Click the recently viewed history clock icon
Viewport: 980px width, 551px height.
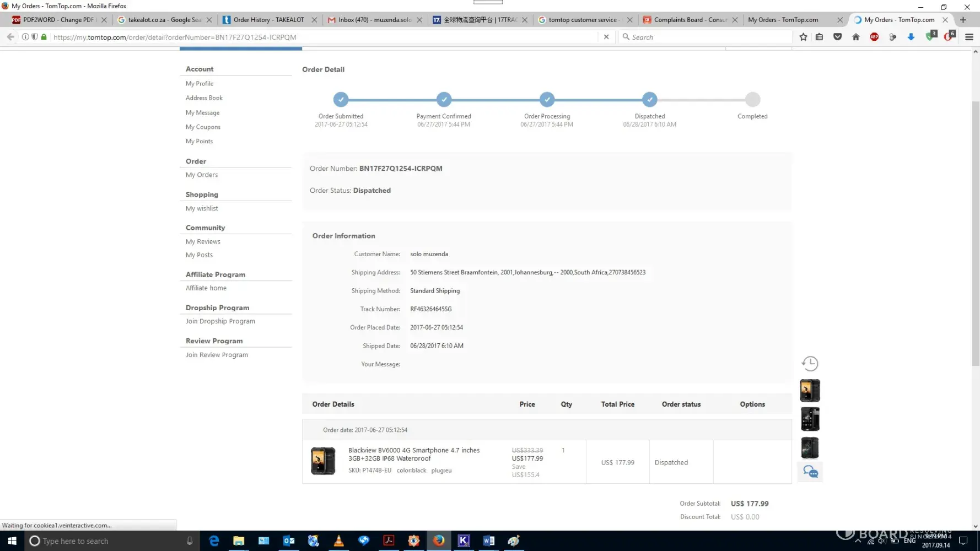(x=810, y=364)
